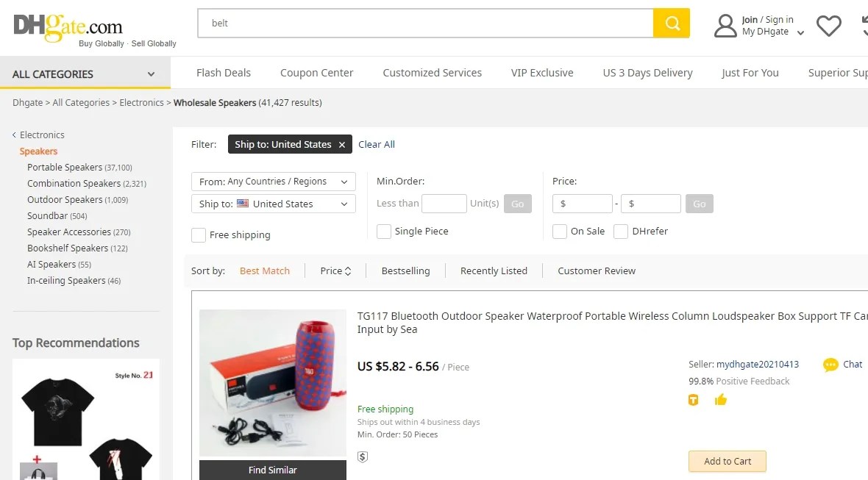
Task: Click the US flag in Ship to selector
Action: [x=243, y=204]
